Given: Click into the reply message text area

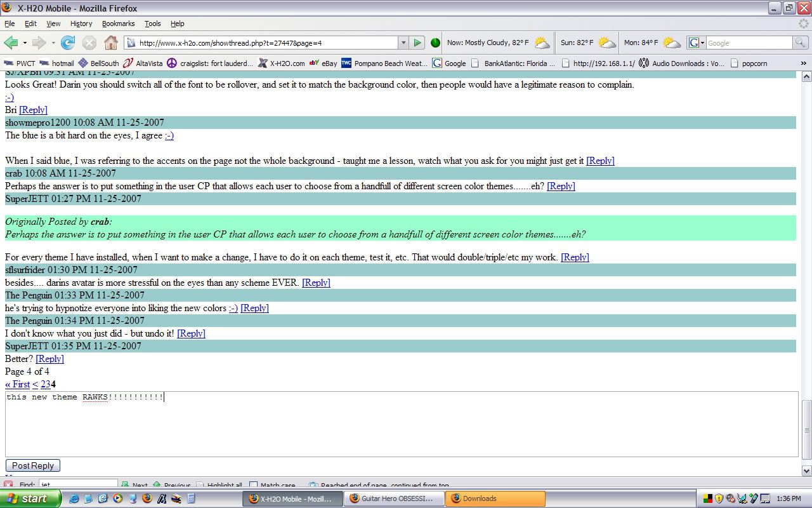Looking at the screenshot, I should pyautogui.click(x=402, y=424).
